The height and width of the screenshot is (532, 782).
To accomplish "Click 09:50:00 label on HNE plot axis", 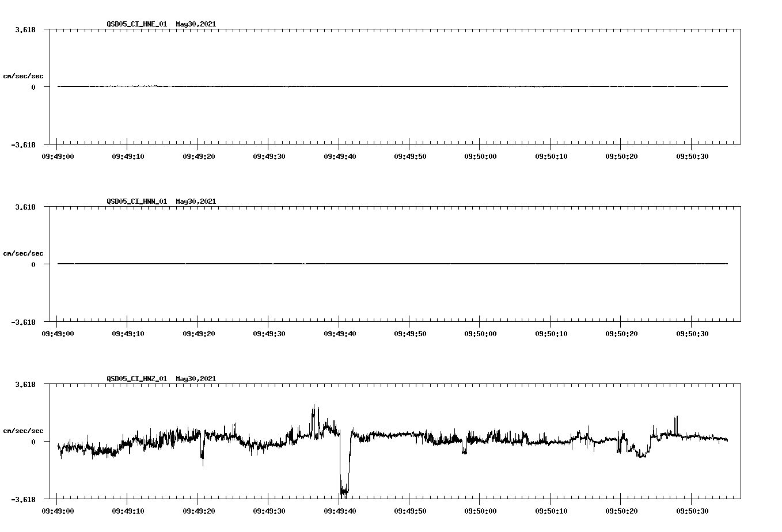I will [480, 156].
